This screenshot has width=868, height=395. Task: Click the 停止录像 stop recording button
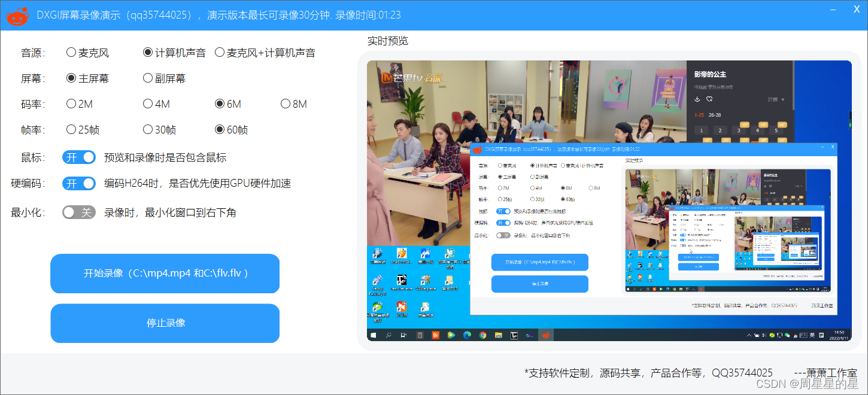165,323
